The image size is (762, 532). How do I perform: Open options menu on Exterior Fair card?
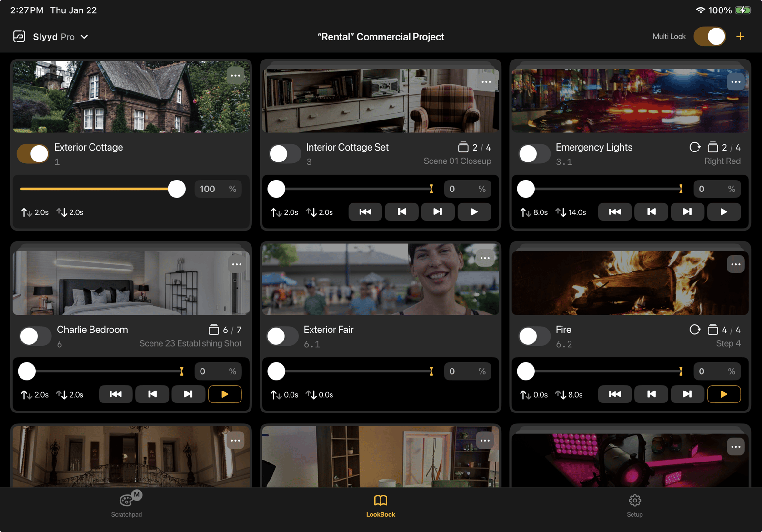tap(485, 258)
